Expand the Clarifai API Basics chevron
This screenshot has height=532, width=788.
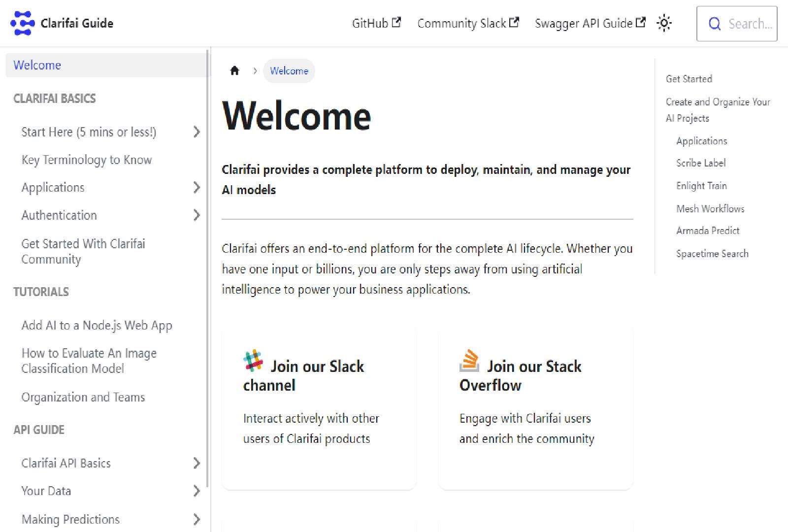[197, 463]
